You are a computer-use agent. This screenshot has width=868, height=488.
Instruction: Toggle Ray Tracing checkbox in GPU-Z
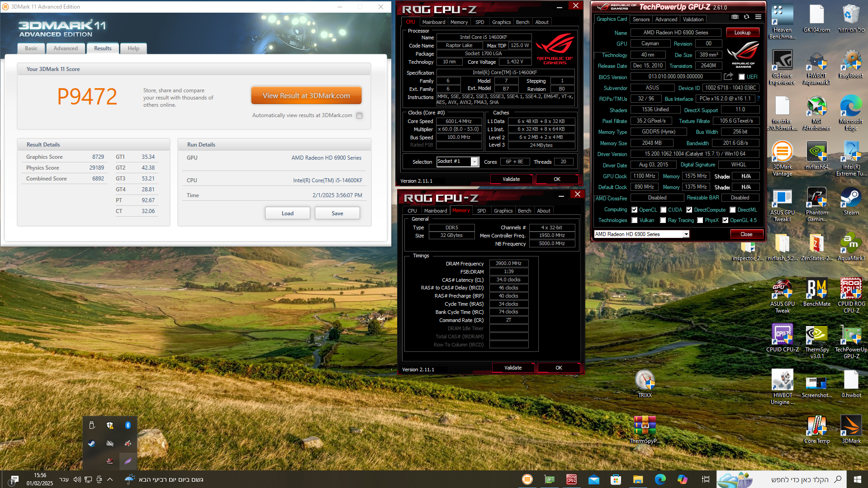point(663,220)
